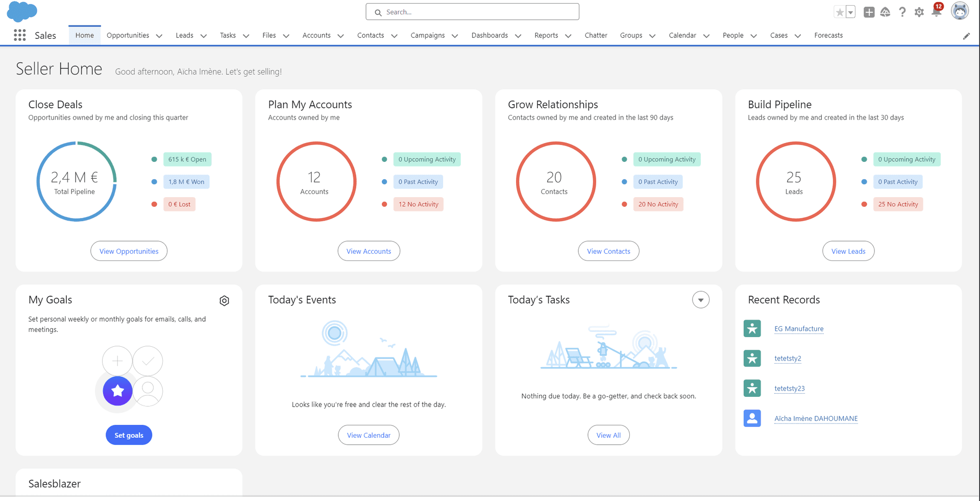Open the Today's Tasks dropdown arrow

700,300
